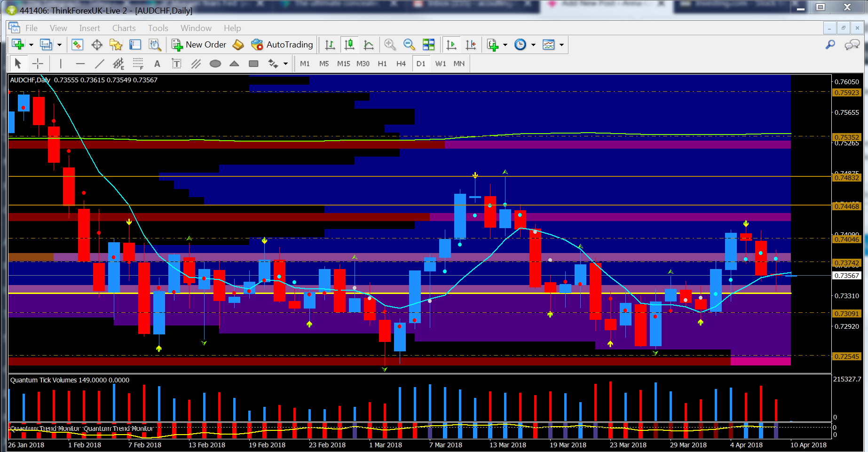Select the Draw Trendline tool
Viewport: 868px width, 452px height.
[x=99, y=63]
